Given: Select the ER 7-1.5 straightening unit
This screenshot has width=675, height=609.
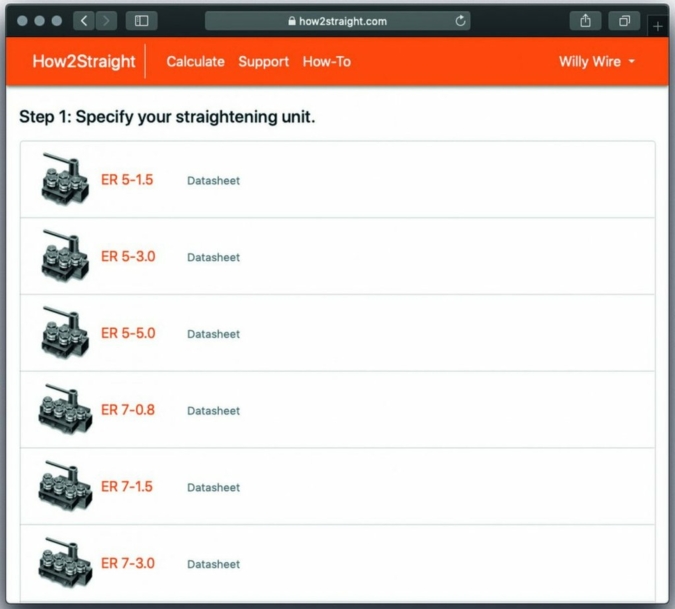Looking at the screenshot, I should [x=127, y=486].
